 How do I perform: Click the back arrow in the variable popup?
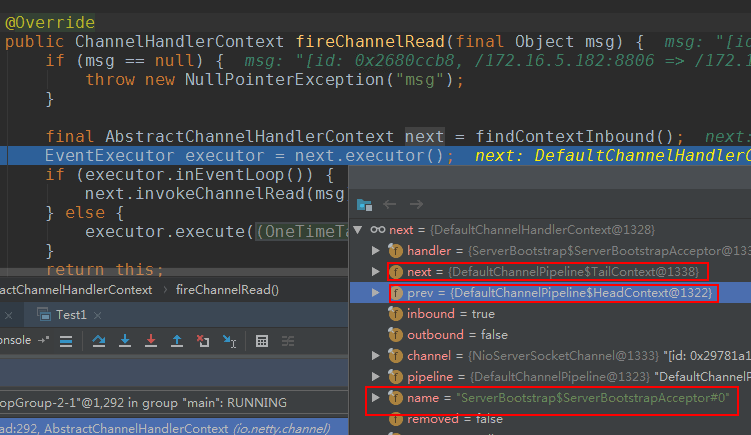[390, 205]
